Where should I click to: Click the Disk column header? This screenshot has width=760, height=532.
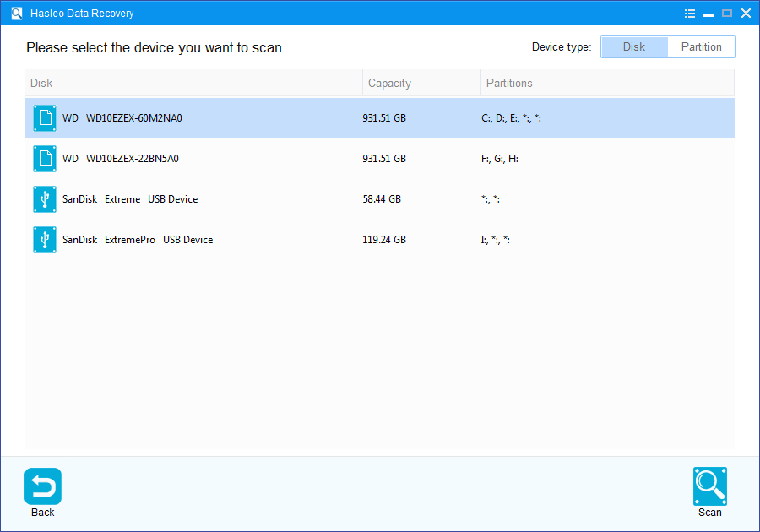[194, 83]
